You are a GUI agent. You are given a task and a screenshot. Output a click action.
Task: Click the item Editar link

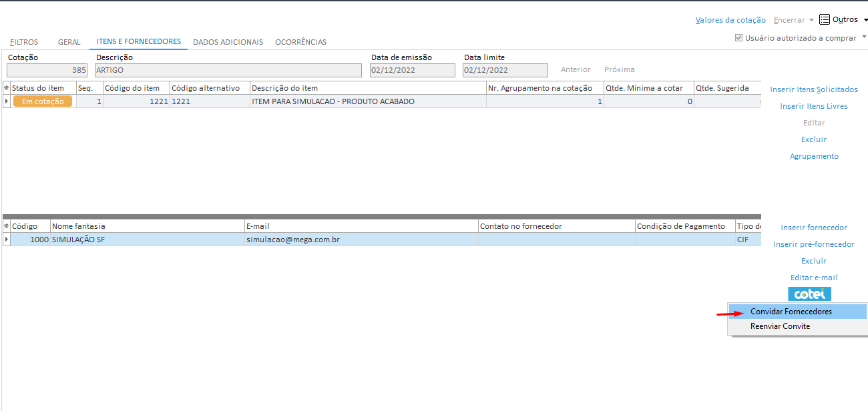(814, 123)
